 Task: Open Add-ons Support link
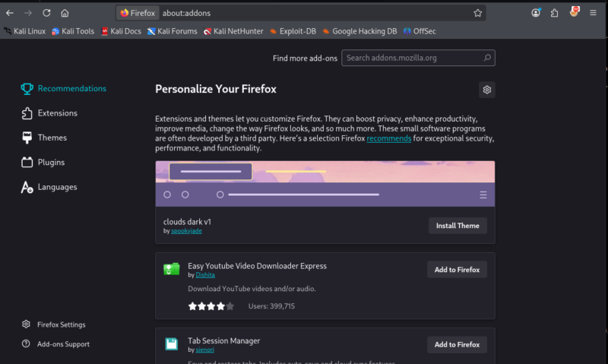pos(55,343)
